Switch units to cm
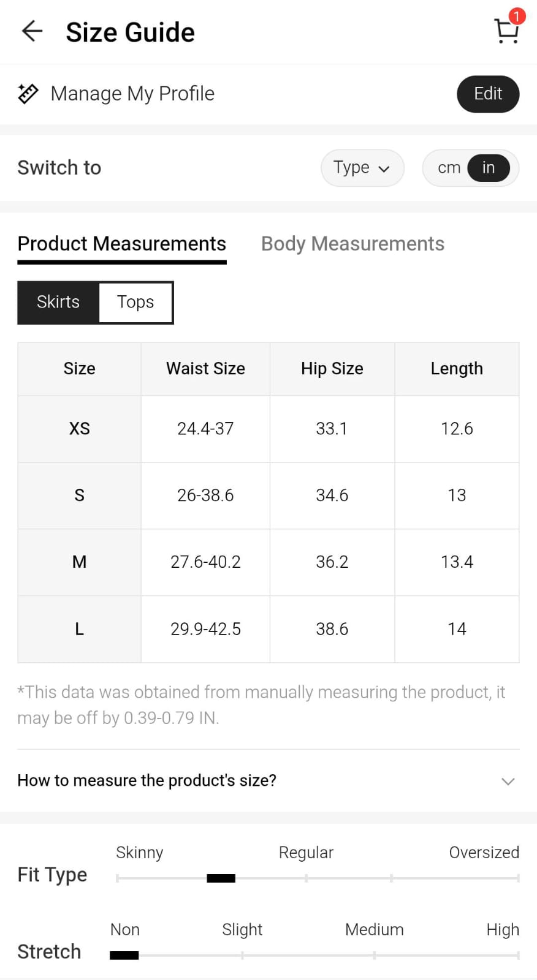 click(x=449, y=168)
